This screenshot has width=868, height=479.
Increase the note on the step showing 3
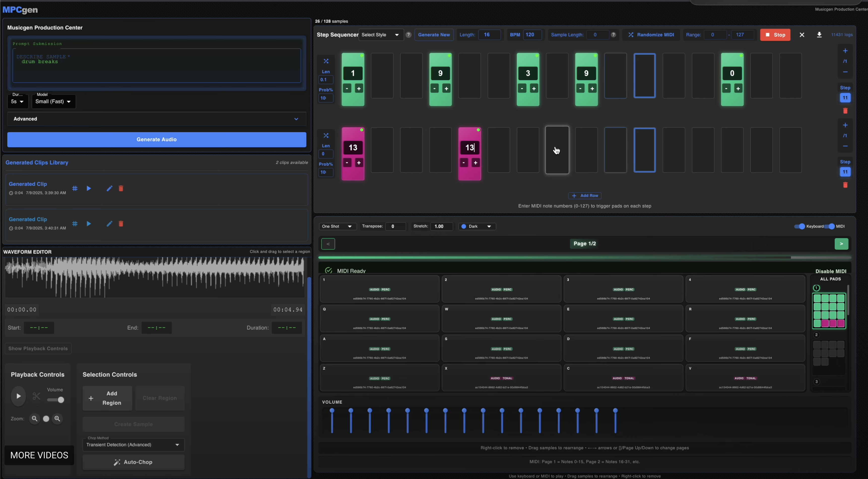tap(534, 89)
